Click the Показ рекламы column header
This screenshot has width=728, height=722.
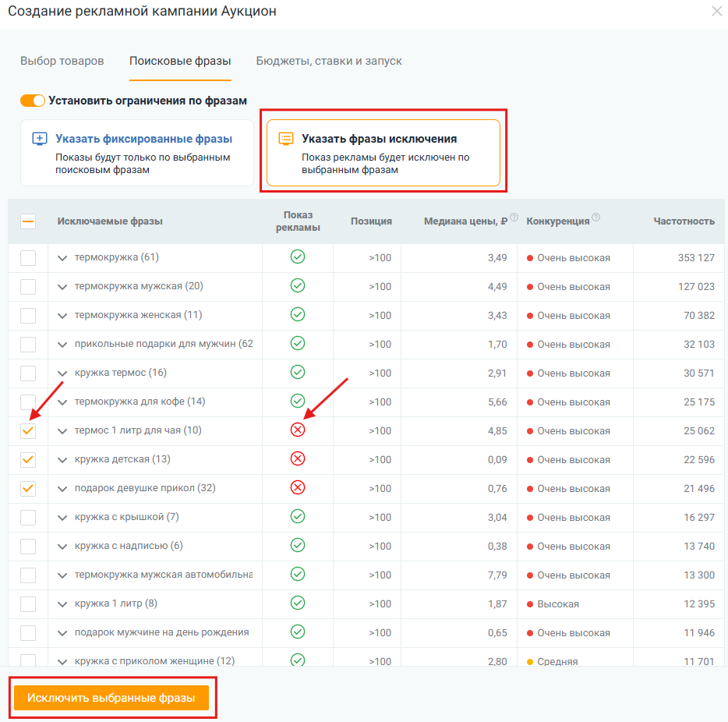pos(298,221)
